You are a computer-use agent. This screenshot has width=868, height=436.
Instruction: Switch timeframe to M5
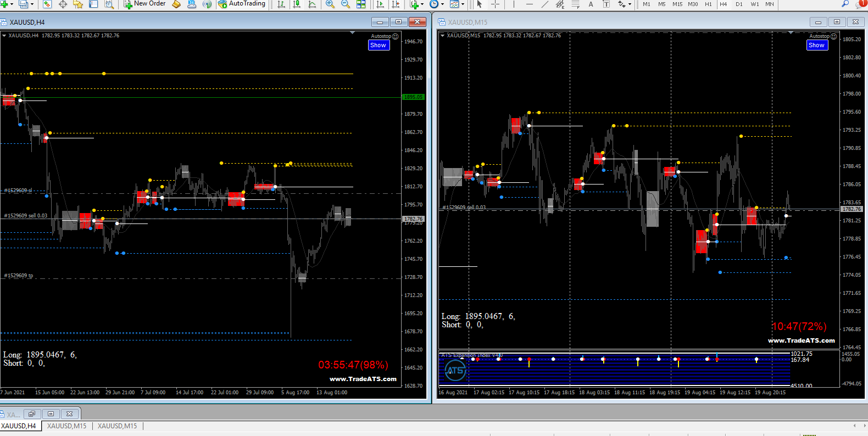tap(662, 4)
